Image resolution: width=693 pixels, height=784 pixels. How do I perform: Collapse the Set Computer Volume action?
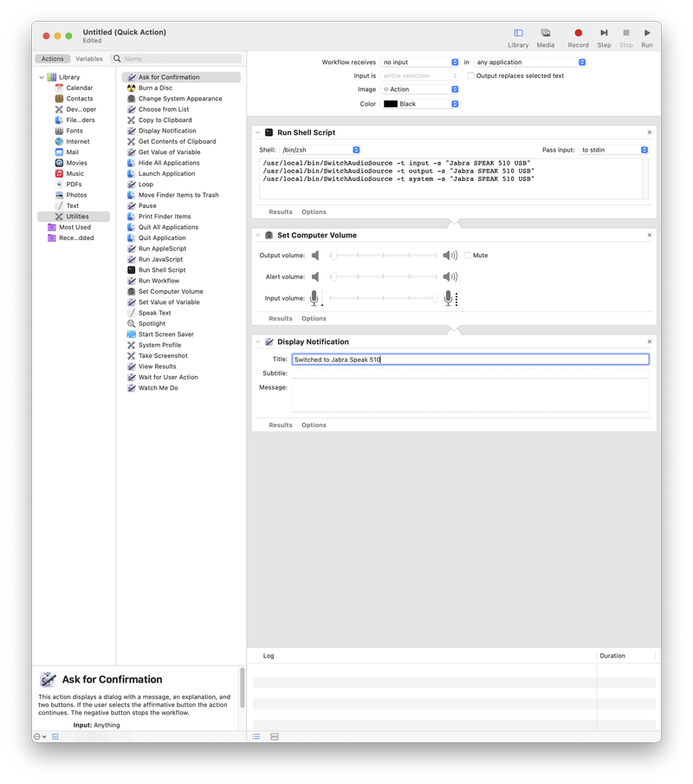[x=258, y=236]
